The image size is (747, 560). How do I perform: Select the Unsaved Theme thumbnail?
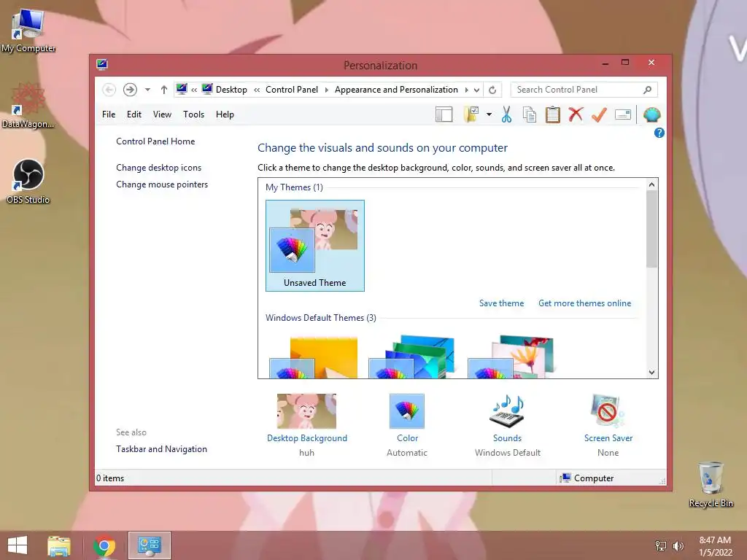(315, 246)
